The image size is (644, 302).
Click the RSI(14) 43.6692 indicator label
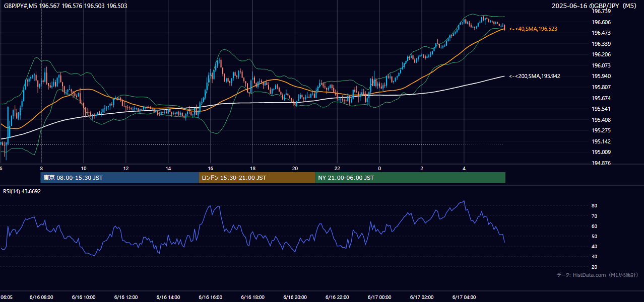22,191
